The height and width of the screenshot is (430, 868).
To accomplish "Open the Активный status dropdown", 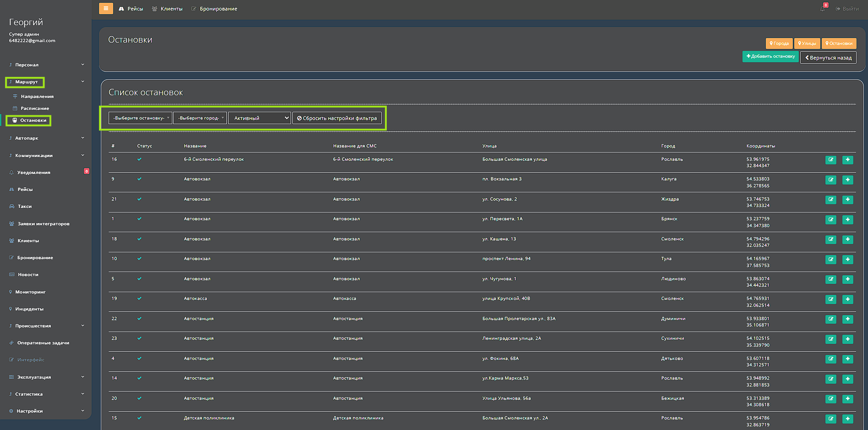I will point(260,118).
